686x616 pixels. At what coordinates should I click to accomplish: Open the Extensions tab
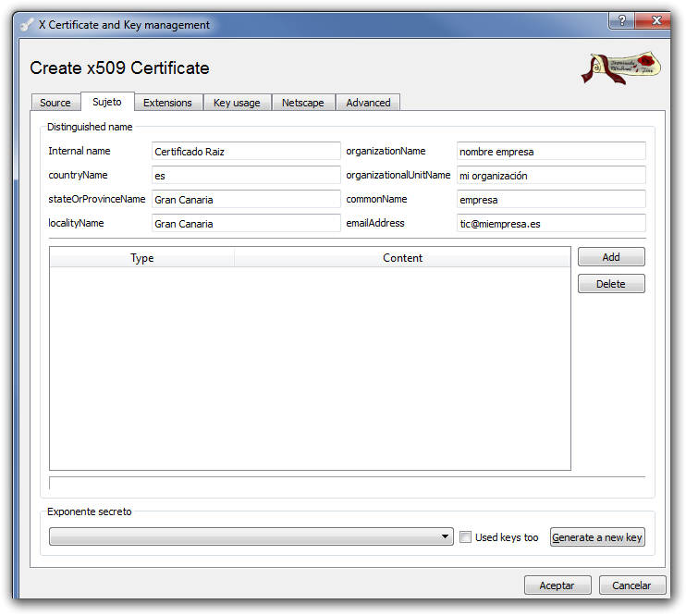(167, 103)
